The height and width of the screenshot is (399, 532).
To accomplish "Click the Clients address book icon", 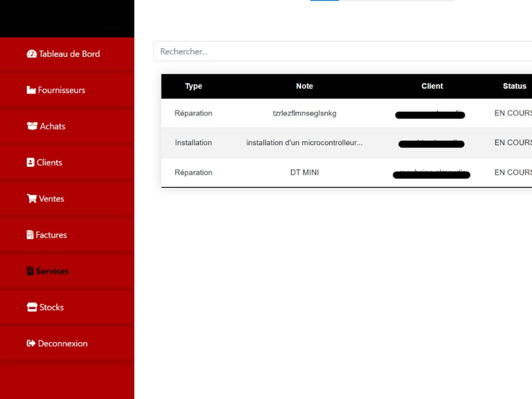I will coord(30,162).
